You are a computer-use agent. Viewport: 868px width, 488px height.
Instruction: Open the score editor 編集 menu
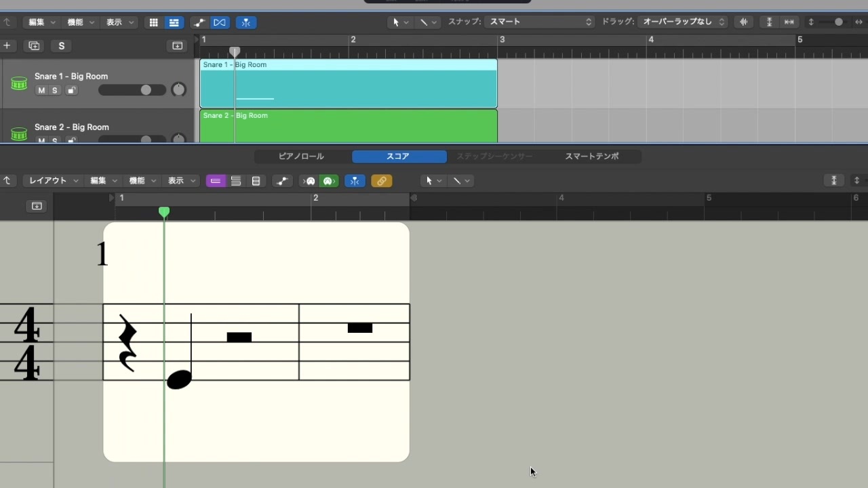pos(103,181)
